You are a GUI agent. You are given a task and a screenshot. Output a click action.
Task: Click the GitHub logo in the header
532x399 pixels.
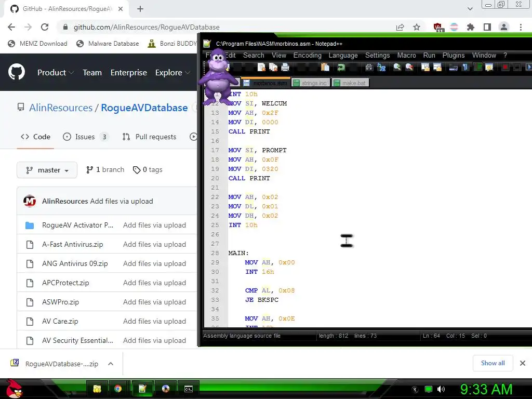pos(16,72)
